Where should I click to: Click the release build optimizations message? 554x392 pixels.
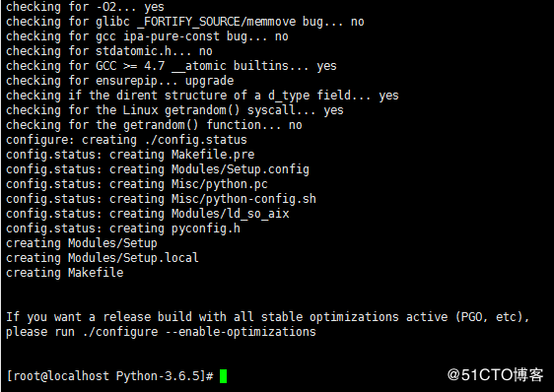tap(267, 324)
